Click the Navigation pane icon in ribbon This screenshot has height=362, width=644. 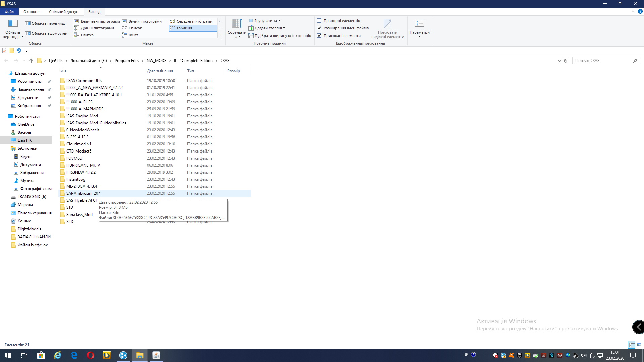pos(13,24)
